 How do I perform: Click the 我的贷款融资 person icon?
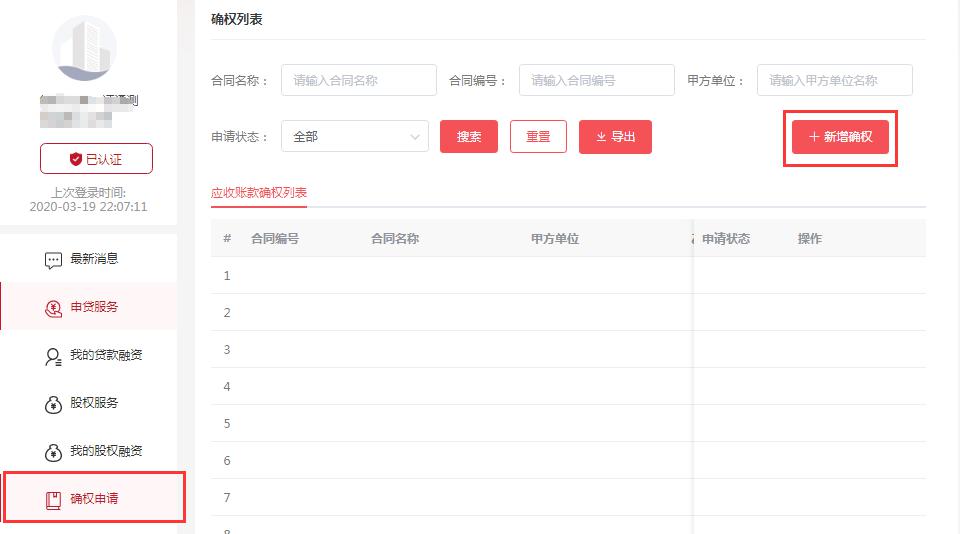[x=53, y=356]
